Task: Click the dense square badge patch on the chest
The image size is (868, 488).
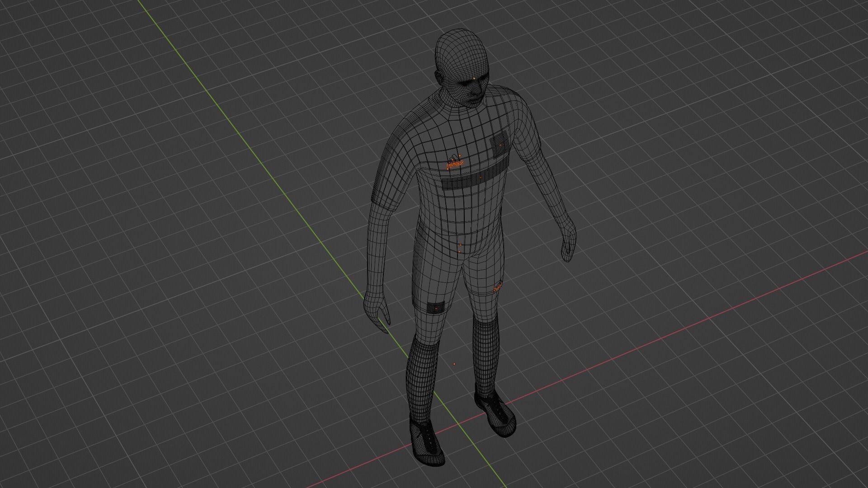Action: pos(500,145)
